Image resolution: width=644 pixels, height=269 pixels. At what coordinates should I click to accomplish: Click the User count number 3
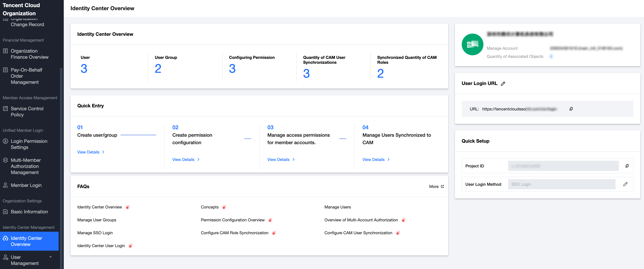click(x=84, y=69)
